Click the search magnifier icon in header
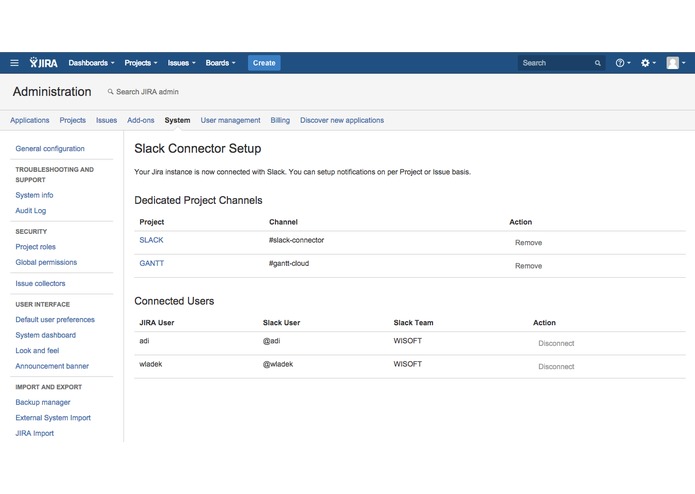 [x=597, y=63]
